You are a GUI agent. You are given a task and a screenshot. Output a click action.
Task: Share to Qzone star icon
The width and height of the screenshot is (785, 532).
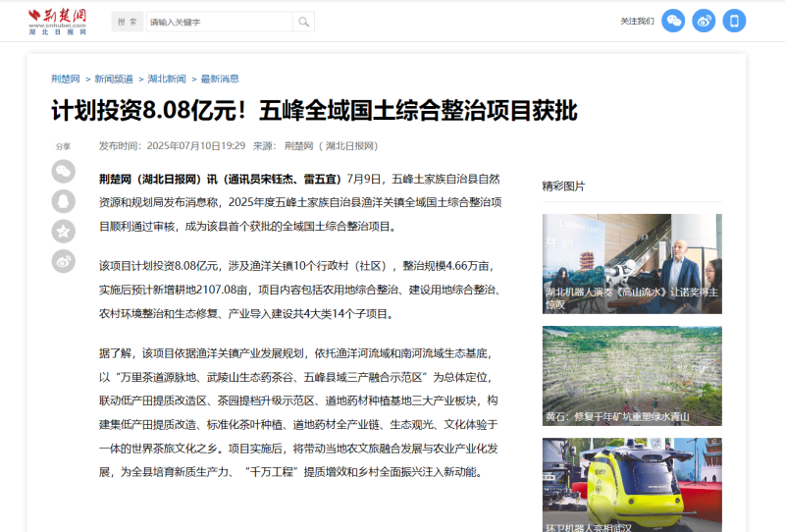click(x=64, y=232)
